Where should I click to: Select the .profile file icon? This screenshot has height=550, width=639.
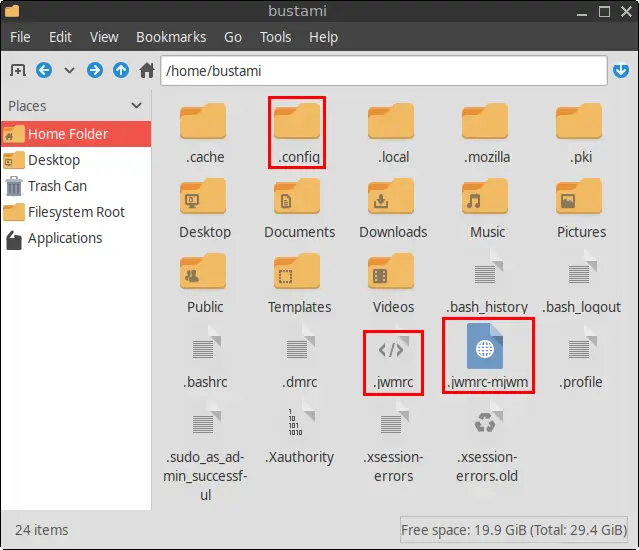click(581, 345)
